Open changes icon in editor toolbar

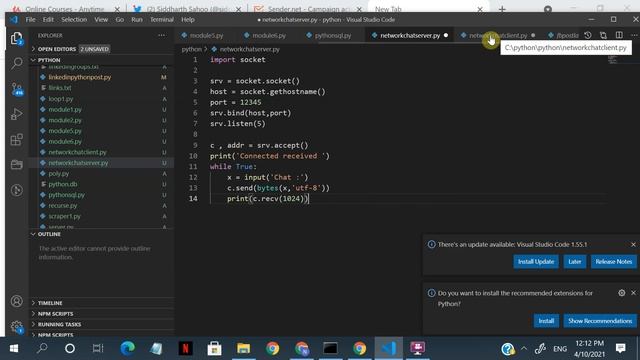603,36
